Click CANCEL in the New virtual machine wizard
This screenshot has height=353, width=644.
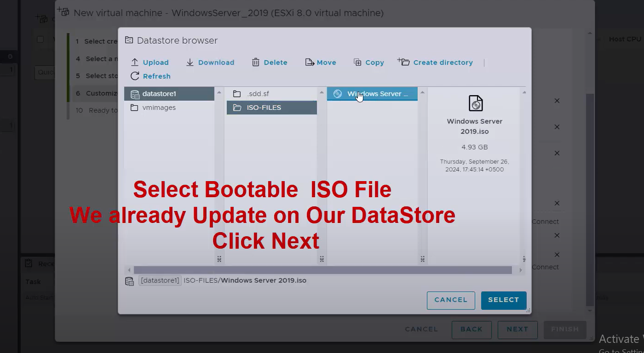421,329
